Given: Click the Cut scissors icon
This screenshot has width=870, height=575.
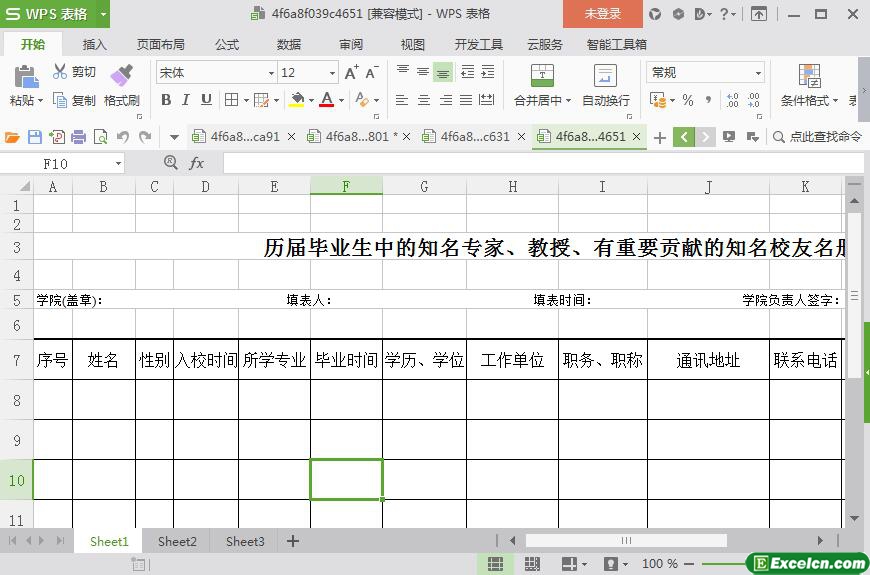Looking at the screenshot, I should 60,71.
